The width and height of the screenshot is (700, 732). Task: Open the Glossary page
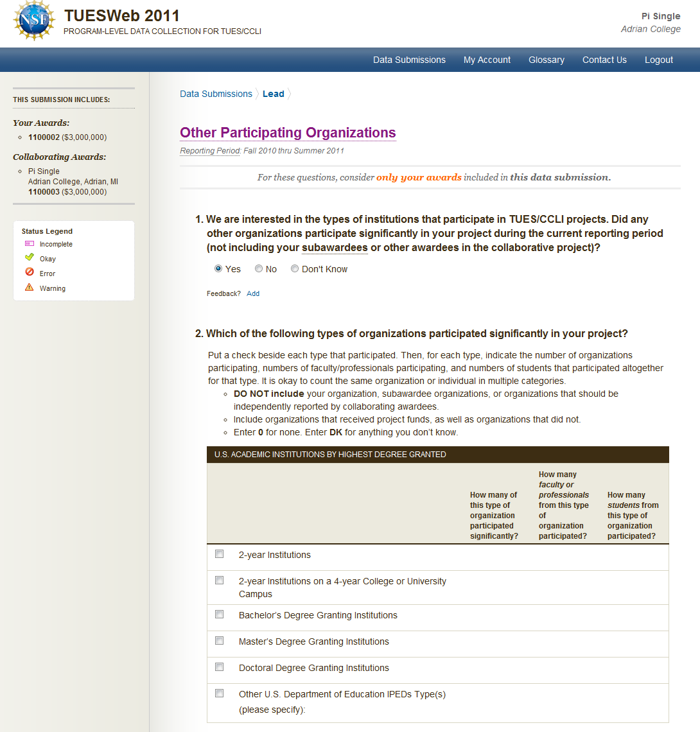[546, 60]
